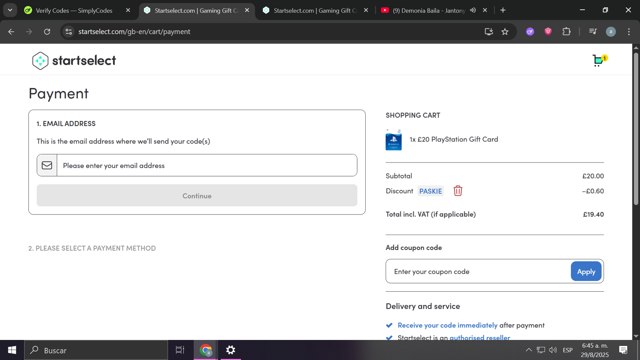Switch to the Verify Codes SimplyCodes tab
The height and width of the screenshot is (360, 640).
click(x=73, y=10)
